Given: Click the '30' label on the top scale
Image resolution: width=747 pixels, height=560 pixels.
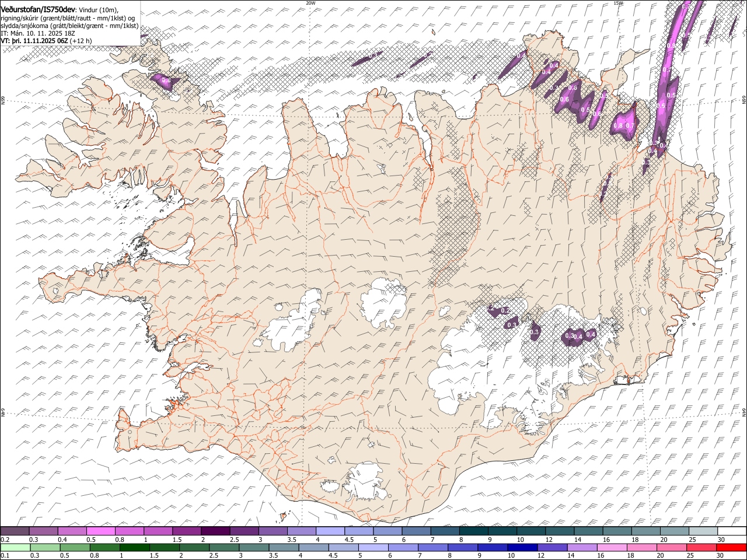Looking at the screenshot, I should (x=721, y=540).
